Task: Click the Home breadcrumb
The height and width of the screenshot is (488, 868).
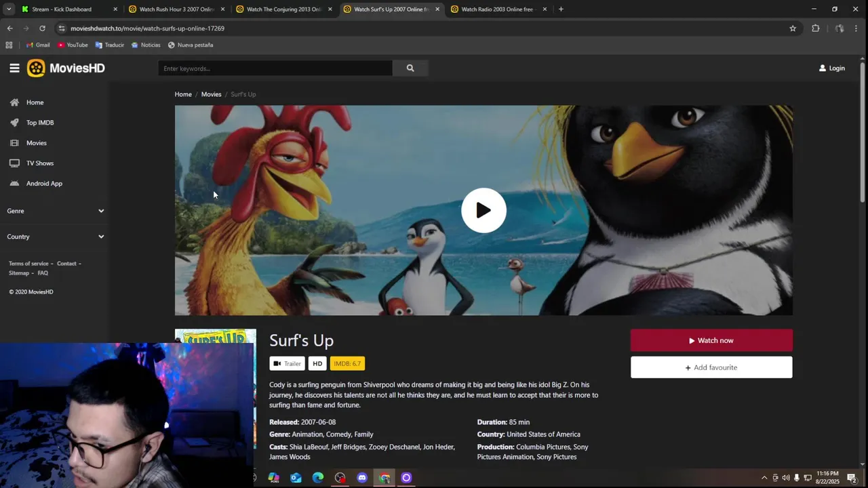Action: 183,94
